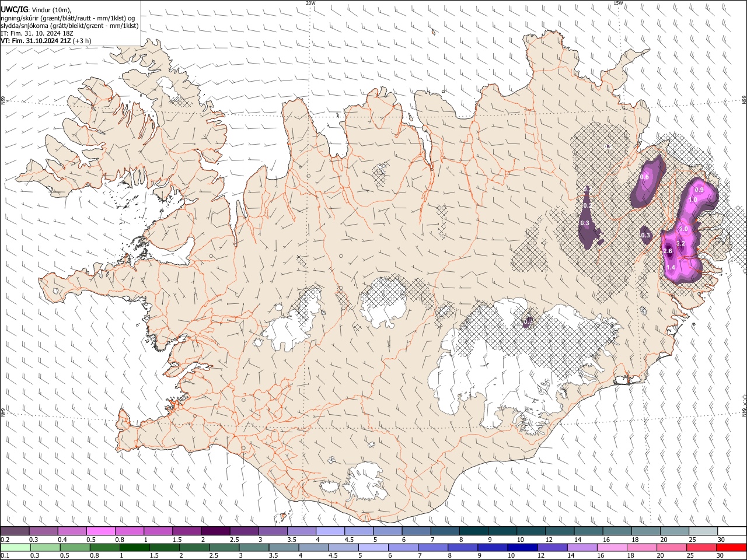Click the 20W longitude label
The image size is (747, 560).
coord(310,3)
